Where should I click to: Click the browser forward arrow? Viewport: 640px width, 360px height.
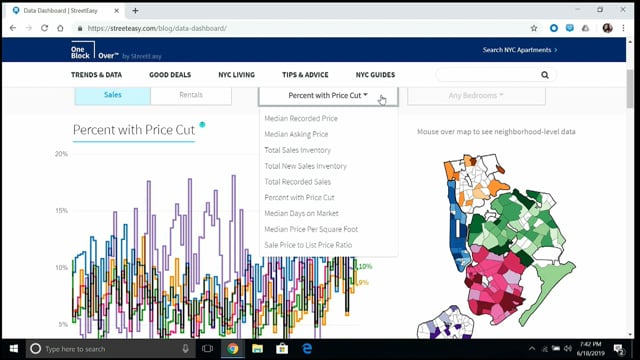[x=29, y=28]
